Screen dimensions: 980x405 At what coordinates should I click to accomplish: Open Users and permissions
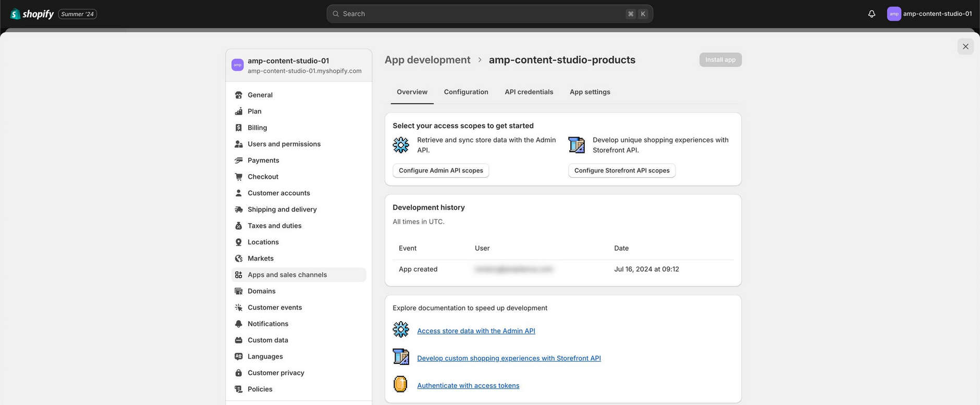tap(299, 144)
